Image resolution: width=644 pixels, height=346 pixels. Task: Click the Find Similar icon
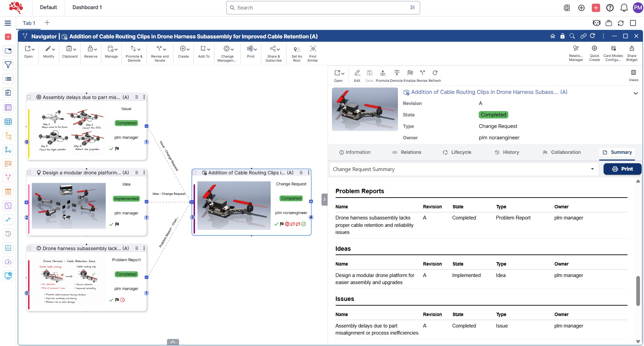pos(313,49)
